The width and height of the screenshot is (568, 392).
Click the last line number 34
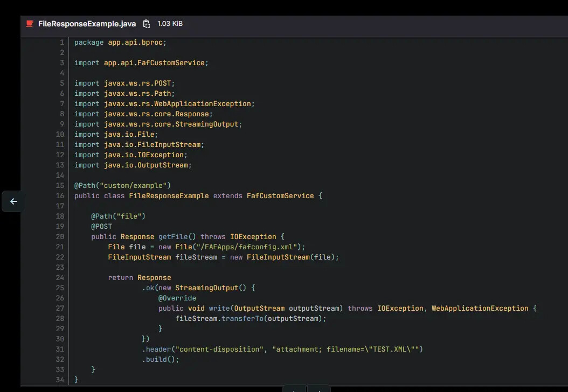60,380
